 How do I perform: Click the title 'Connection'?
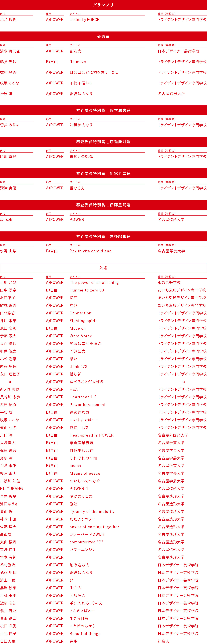click(x=80, y=313)
